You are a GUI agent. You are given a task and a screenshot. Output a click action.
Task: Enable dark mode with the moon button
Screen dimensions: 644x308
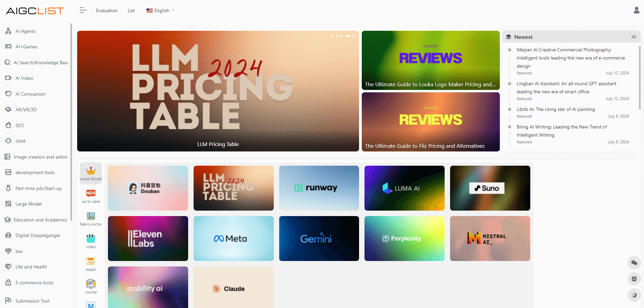tap(634, 295)
